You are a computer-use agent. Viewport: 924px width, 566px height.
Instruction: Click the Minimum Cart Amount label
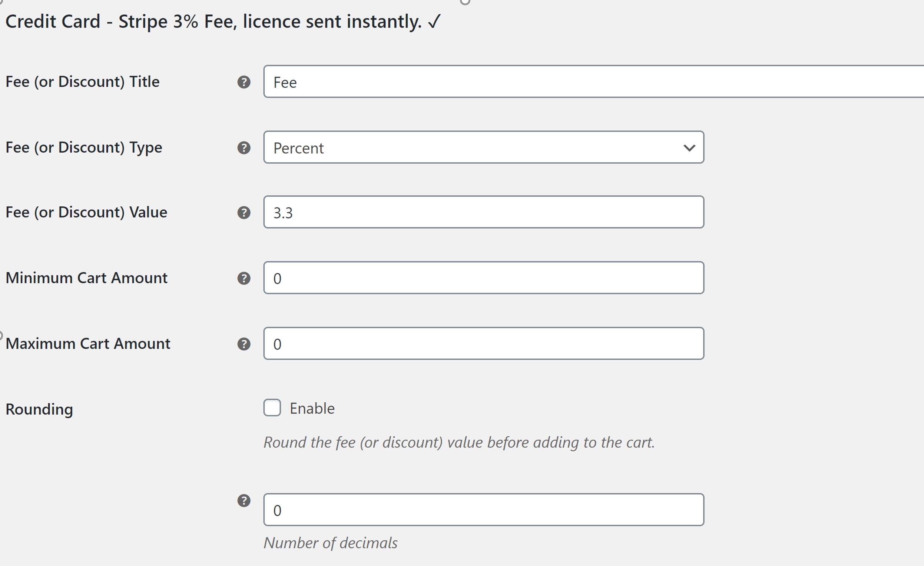coord(87,278)
